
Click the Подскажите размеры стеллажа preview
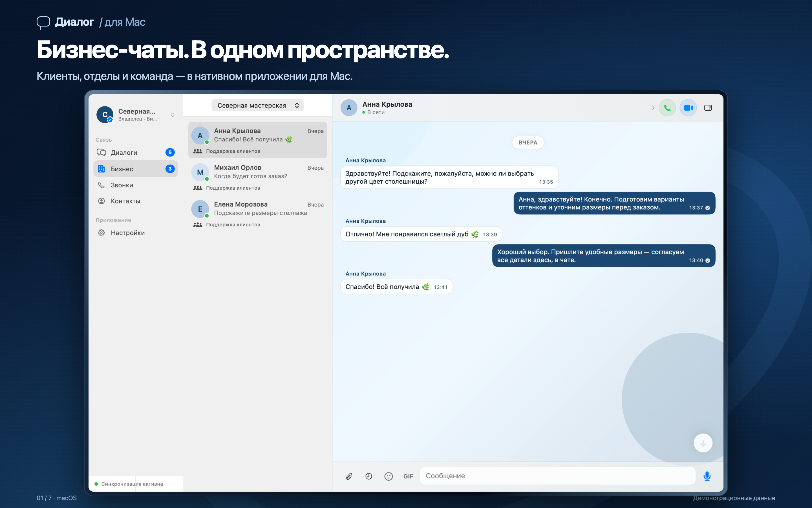coord(261,213)
